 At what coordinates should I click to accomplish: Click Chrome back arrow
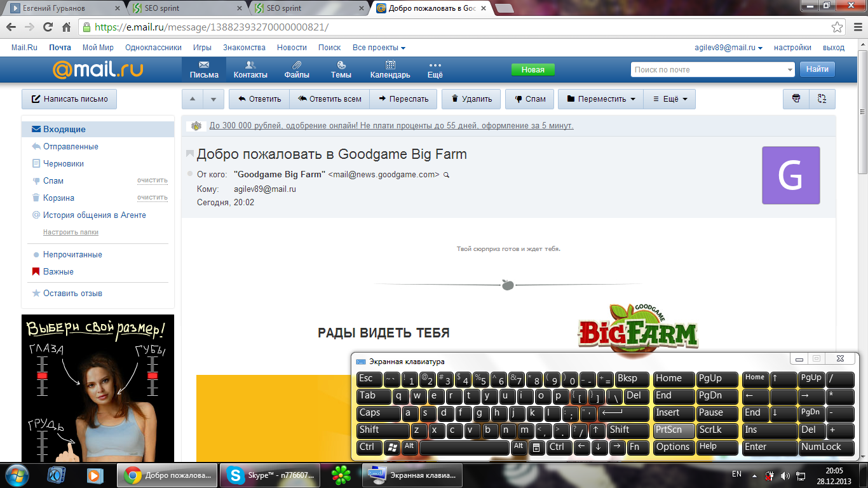click(11, 27)
